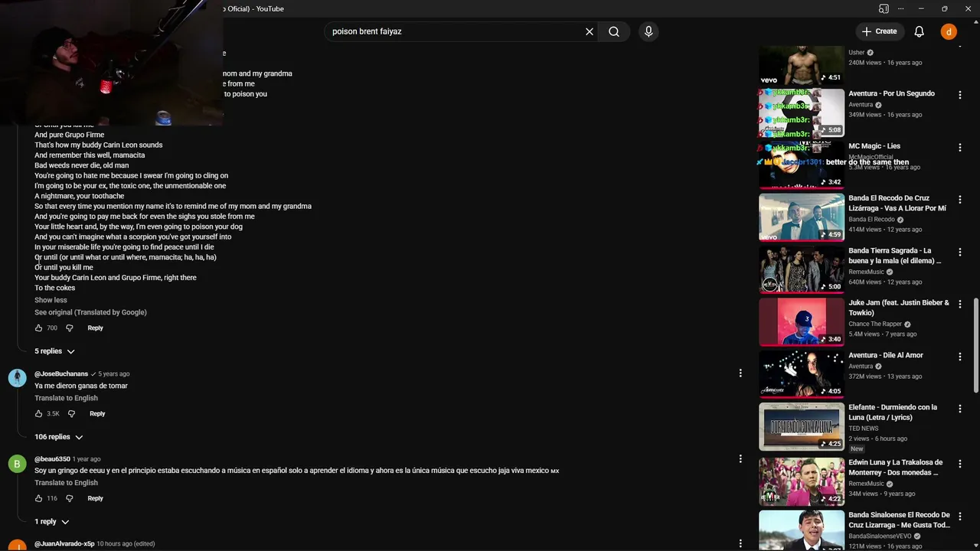Screen dimensions: 980x551
Task: Open Chance The Rapper channel link
Action: tap(875, 324)
